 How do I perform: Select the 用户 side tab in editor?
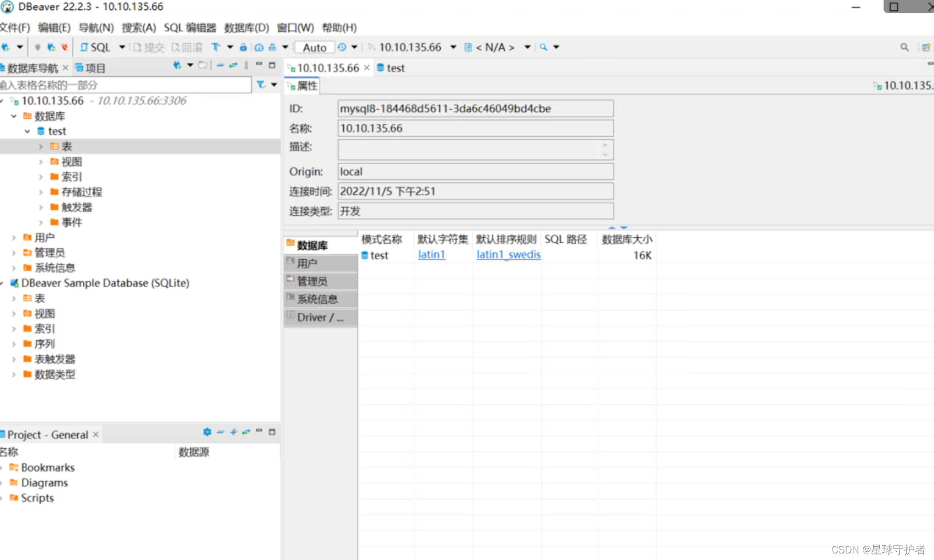pos(321,264)
